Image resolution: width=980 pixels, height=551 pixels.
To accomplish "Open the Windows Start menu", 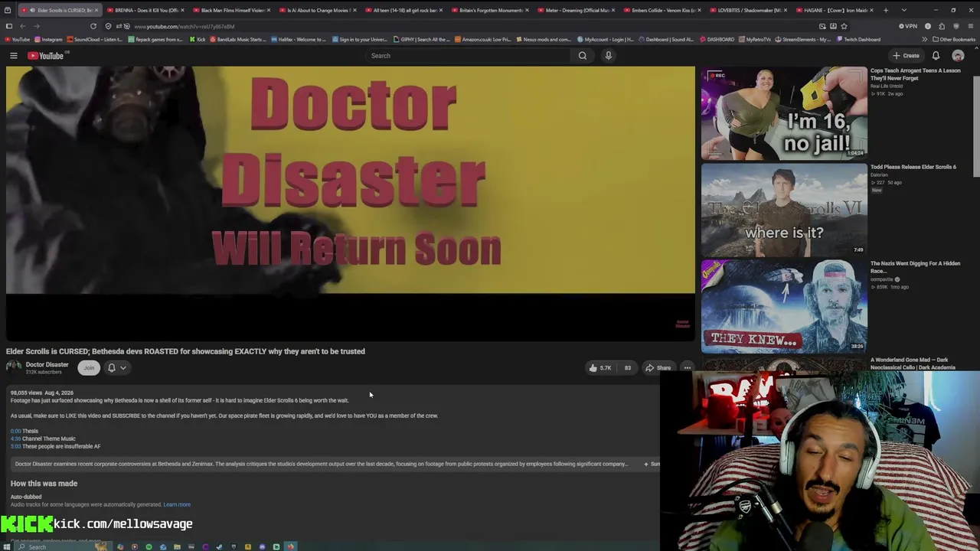I will point(8,546).
